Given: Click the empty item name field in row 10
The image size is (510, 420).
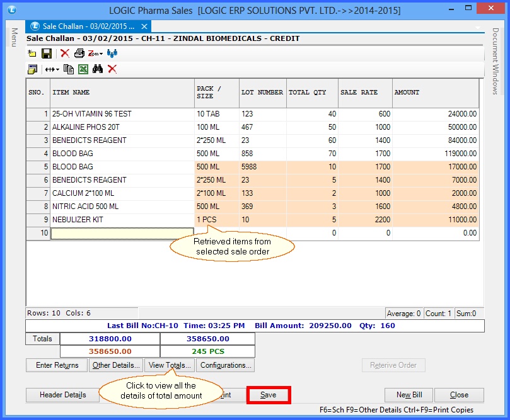Looking at the screenshot, I should (122, 233).
